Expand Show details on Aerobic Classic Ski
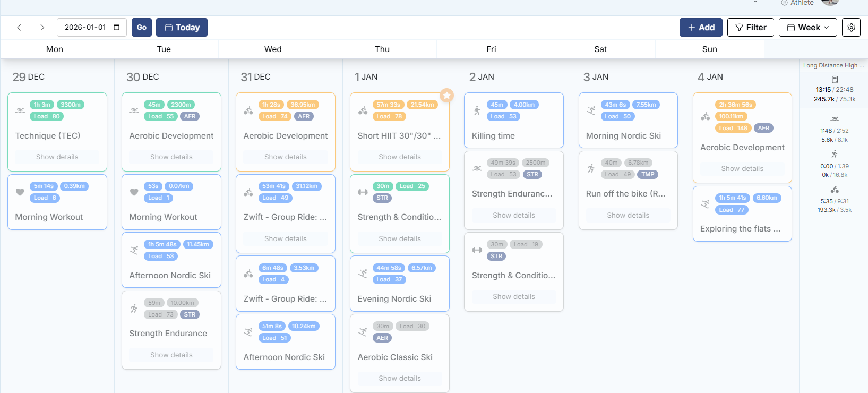 click(x=400, y=379)
